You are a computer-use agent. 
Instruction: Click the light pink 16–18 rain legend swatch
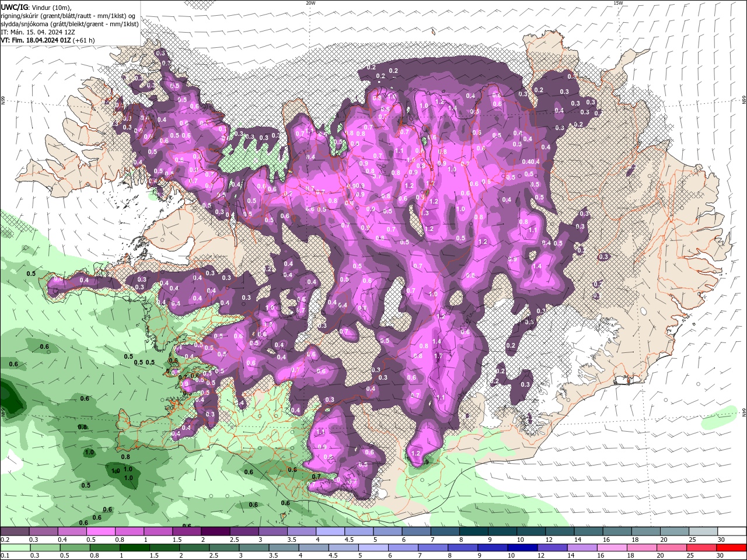coord(612,548)
